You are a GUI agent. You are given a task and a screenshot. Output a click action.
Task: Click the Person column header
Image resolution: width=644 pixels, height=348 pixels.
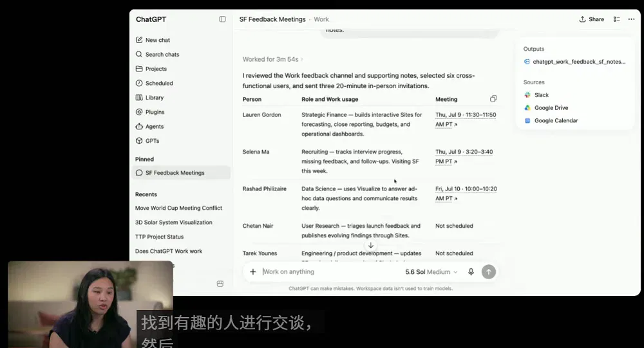pyautogui.click(x=252, y=99)
